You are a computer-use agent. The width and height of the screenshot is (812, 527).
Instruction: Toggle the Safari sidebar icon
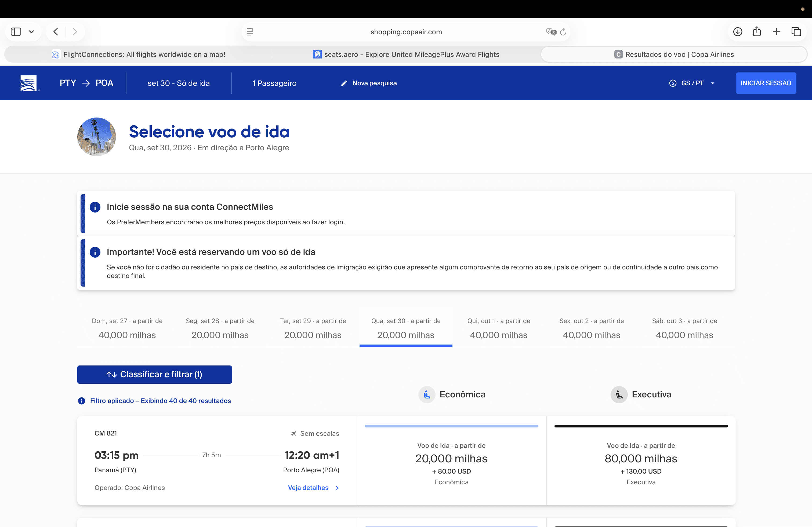pyautogui.click(x=16, y=32)
